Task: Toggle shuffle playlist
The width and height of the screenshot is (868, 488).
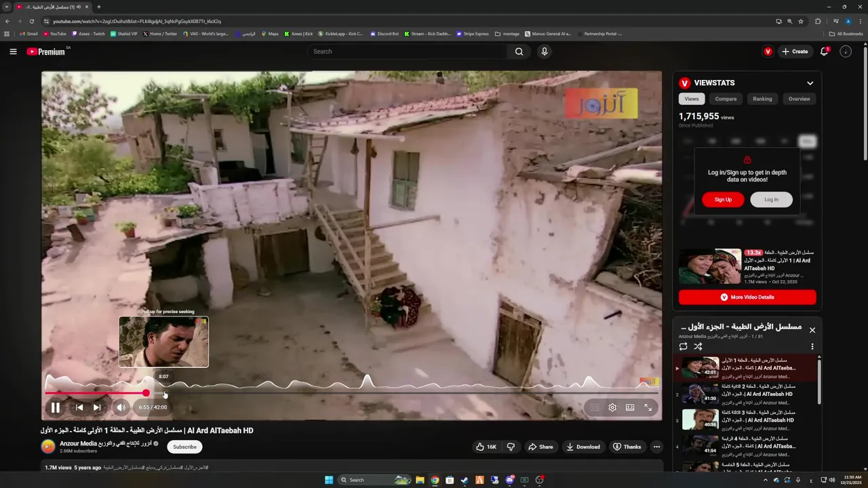Action: coord(698,346)
